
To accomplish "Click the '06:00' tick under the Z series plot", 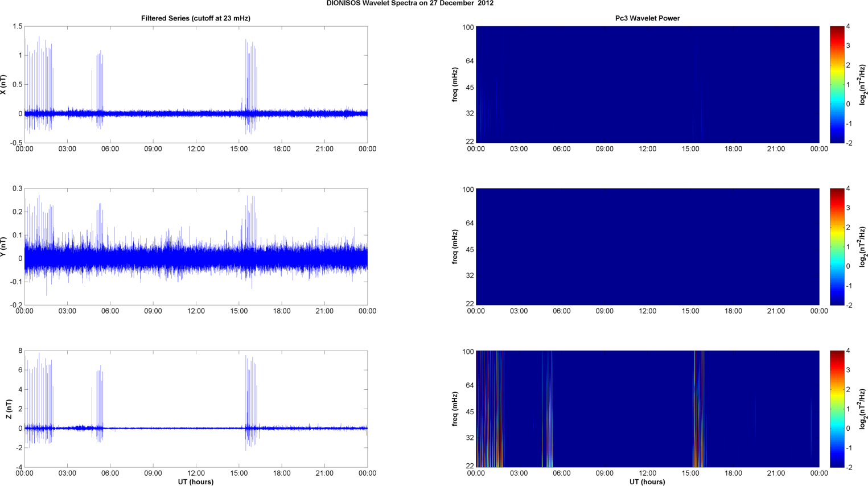I will click(110, 473).
